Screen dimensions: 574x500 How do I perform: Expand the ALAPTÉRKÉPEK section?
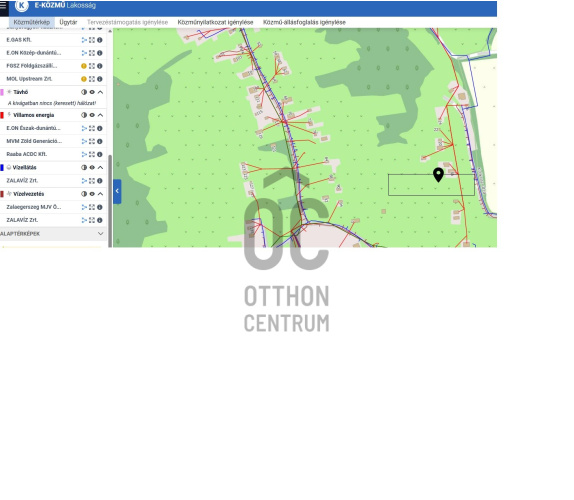[101, 234]
